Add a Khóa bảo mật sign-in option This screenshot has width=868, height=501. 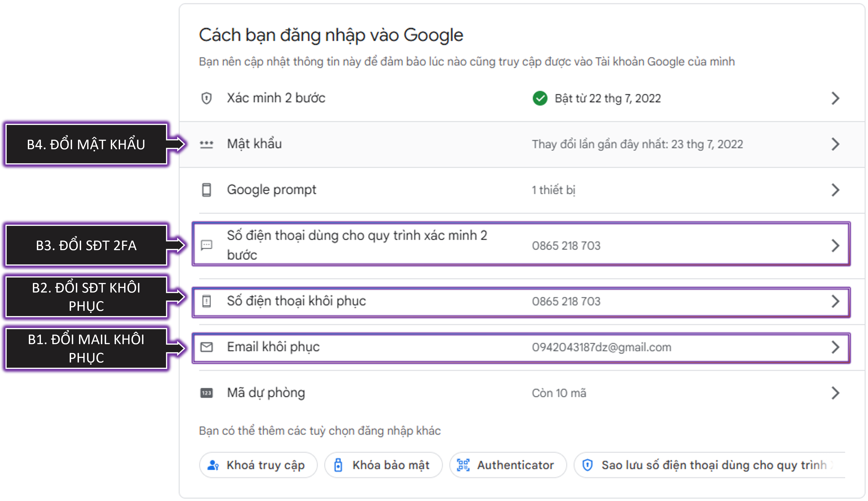[x=383, y=465]
